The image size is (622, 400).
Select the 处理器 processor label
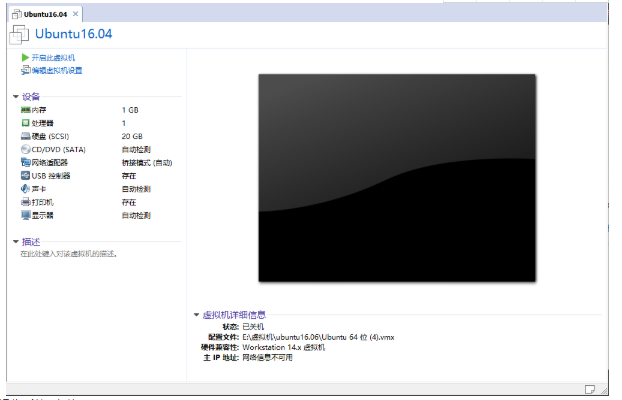42,123
